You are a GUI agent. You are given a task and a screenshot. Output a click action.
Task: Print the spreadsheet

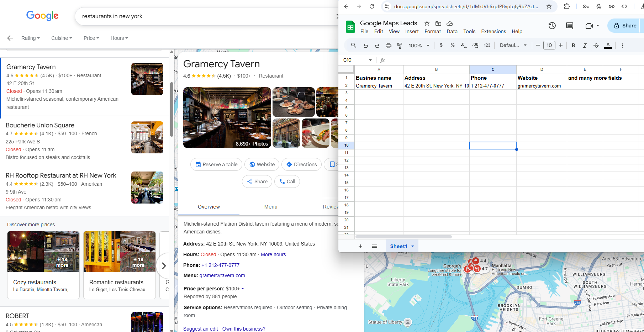coord(389,45)
